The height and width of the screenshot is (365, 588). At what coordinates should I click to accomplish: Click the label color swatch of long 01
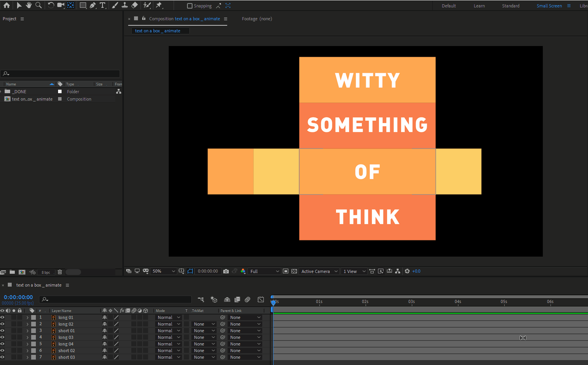[34, 317]
